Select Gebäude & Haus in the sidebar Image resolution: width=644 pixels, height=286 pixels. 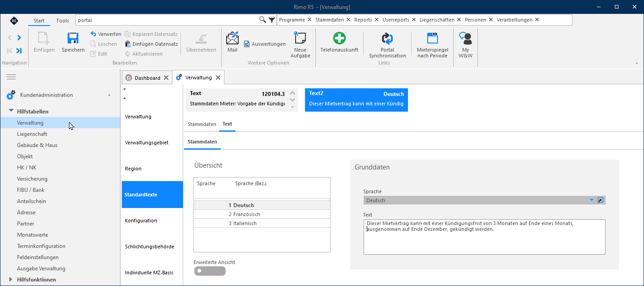37,145
